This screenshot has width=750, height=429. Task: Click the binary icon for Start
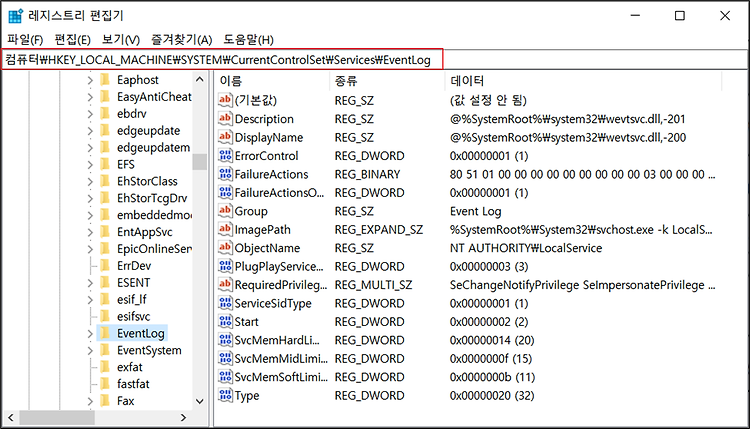[x=225, y=321]
